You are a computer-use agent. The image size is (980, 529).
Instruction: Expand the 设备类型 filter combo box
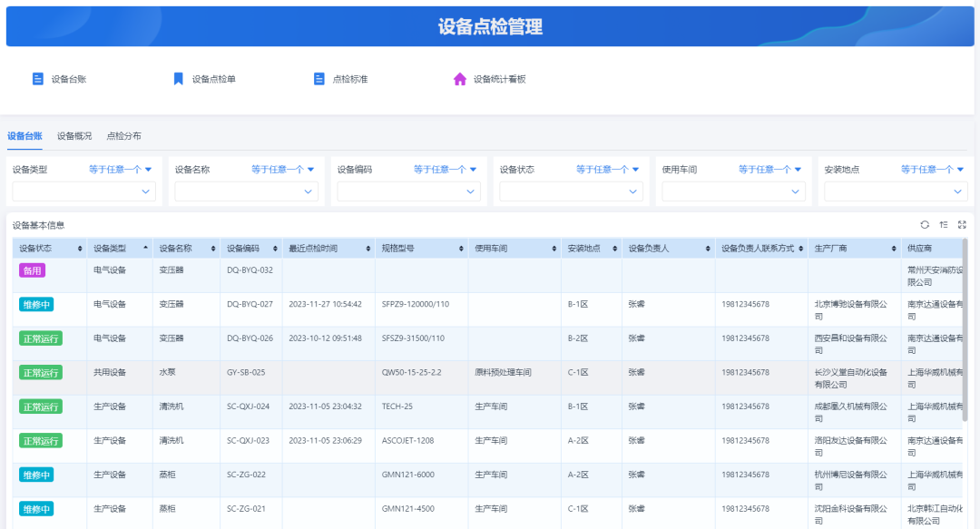coord(83,191)
